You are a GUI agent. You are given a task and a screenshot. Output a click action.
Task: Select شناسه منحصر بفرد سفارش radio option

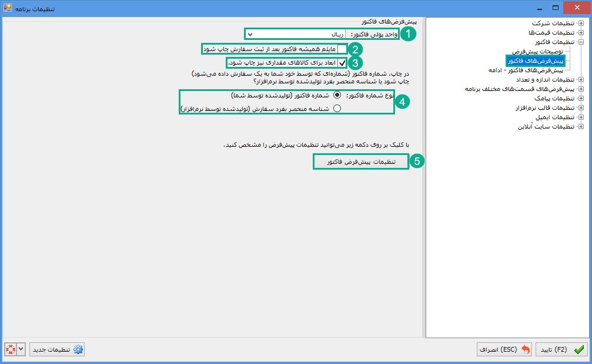click(x=337, y=108)
